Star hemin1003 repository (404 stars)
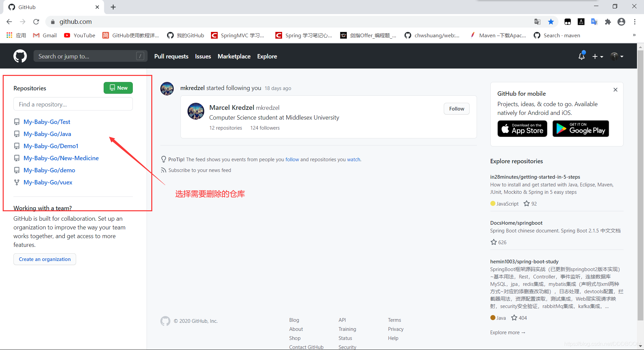 click(x=514, y=318)
